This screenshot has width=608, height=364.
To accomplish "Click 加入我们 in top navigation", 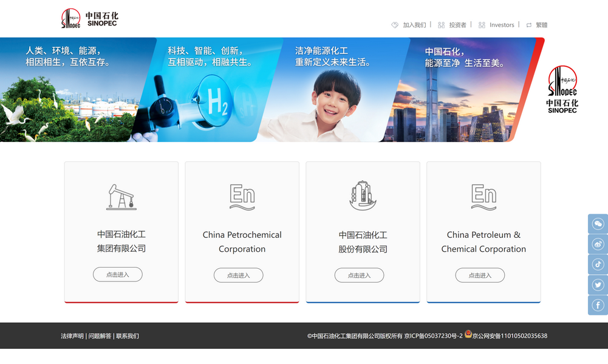I will click(x=414, y=25).
